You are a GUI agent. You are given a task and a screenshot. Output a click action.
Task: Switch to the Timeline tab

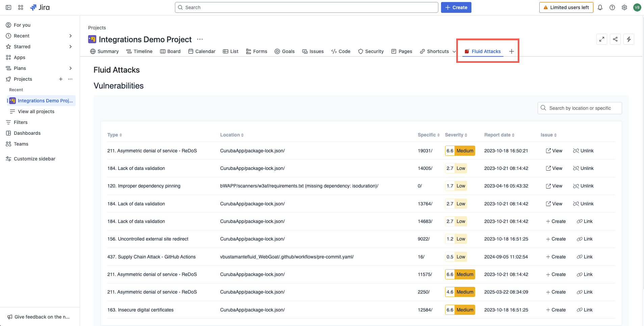pos(139,51)
